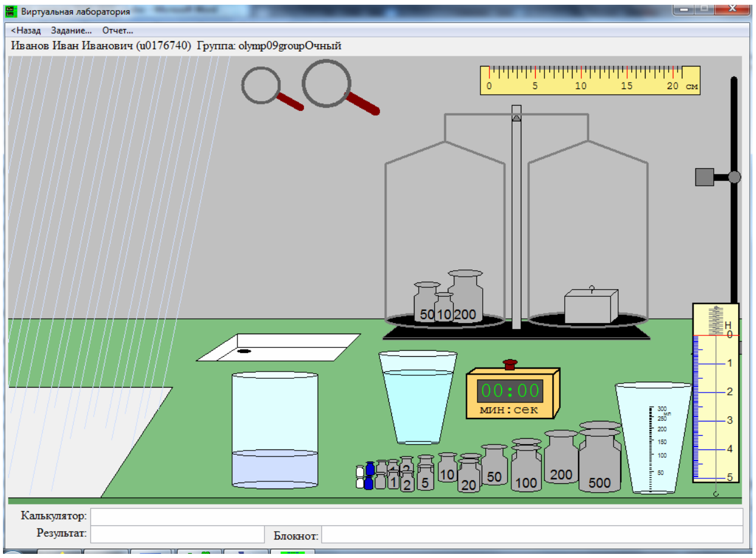Click the gray clamp on the stand
The height and width of the screenshot is (558, 756).
[x=704, y=177]
